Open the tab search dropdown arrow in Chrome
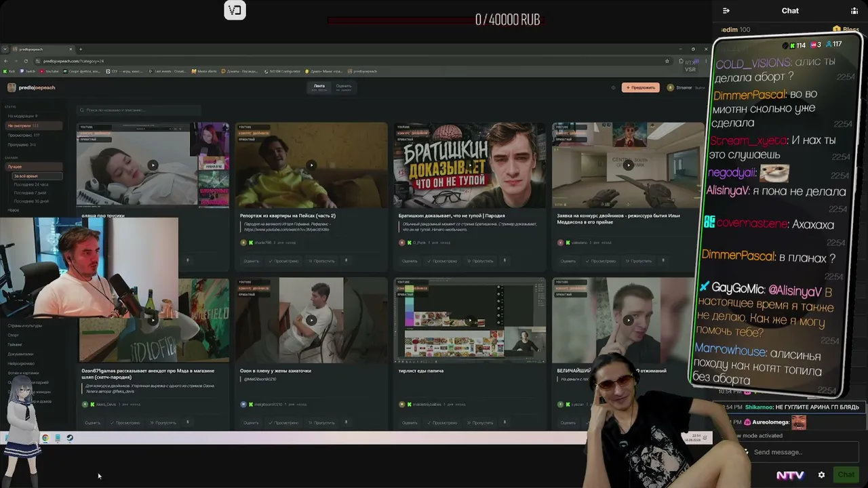Viewport: 868px width, 488px height. pos(5,49)
